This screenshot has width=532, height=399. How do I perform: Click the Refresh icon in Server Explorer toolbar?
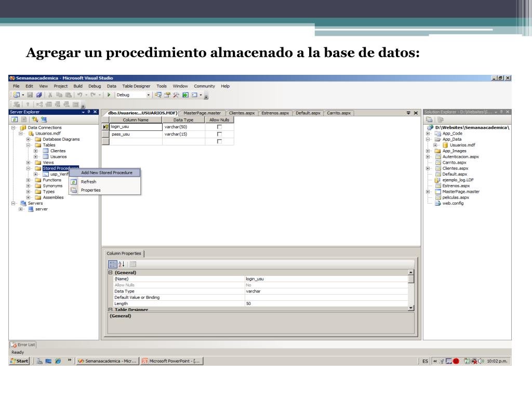coord(14,119)
